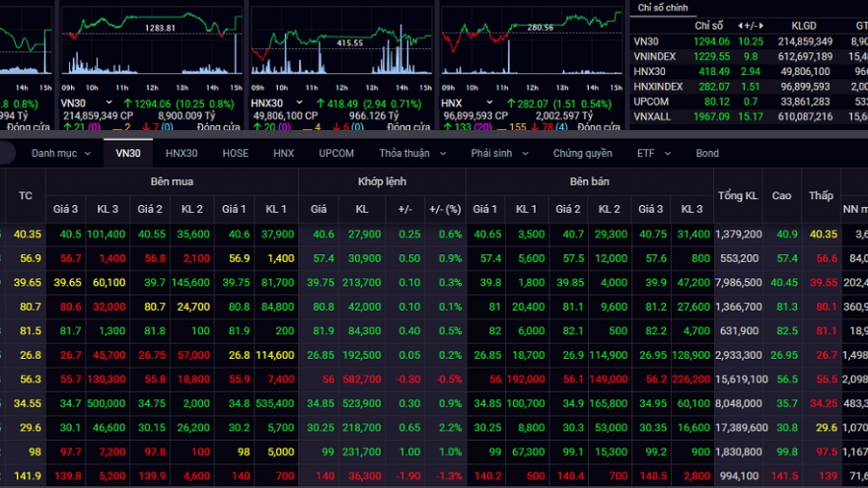Select VN30 row in Chỉ số chính

pyautogui.click(x=749, y=41)
